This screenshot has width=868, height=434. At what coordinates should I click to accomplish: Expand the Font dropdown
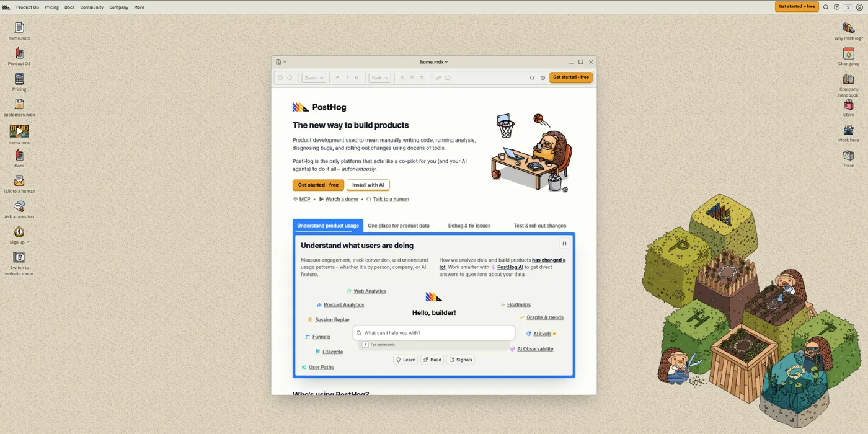tap(379, 78)
